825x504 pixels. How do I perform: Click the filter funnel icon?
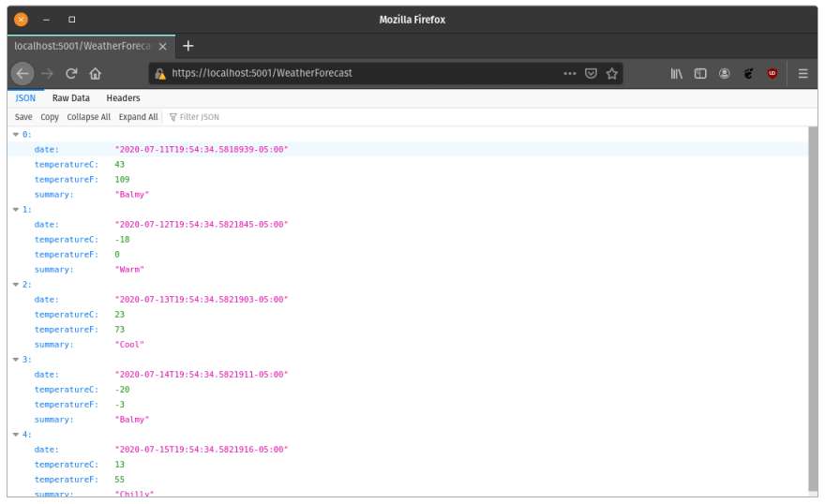tap(173, 117)
